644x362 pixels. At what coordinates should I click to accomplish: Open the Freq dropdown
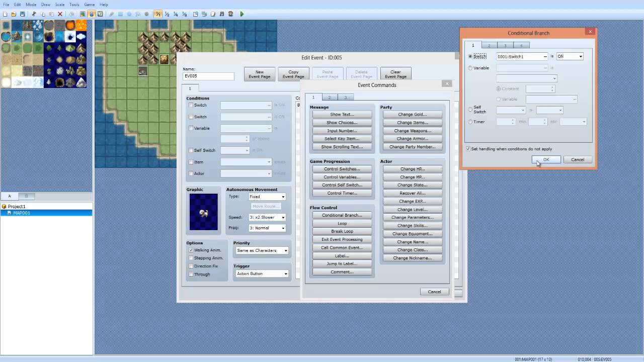coord(267,228)
